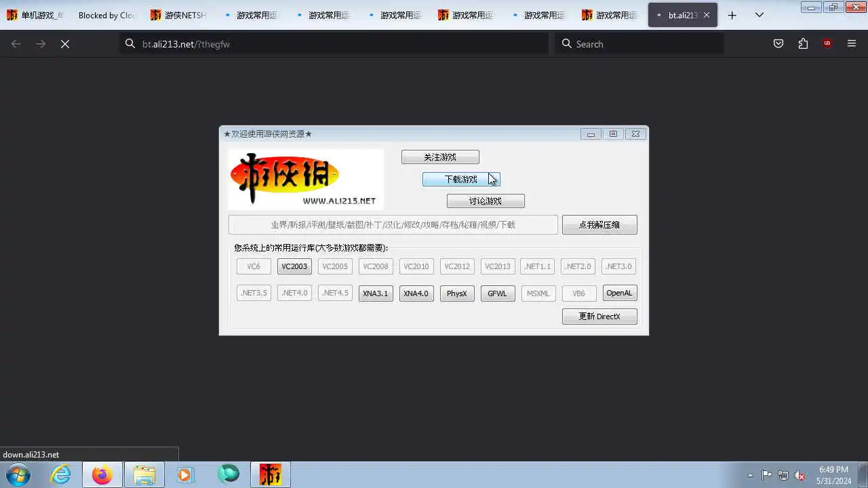Image resolution: width=868 pixels, height=488 pixels.
Task: Click the 游侠 ali213 app taskbar icon
Action: point(271,474)
